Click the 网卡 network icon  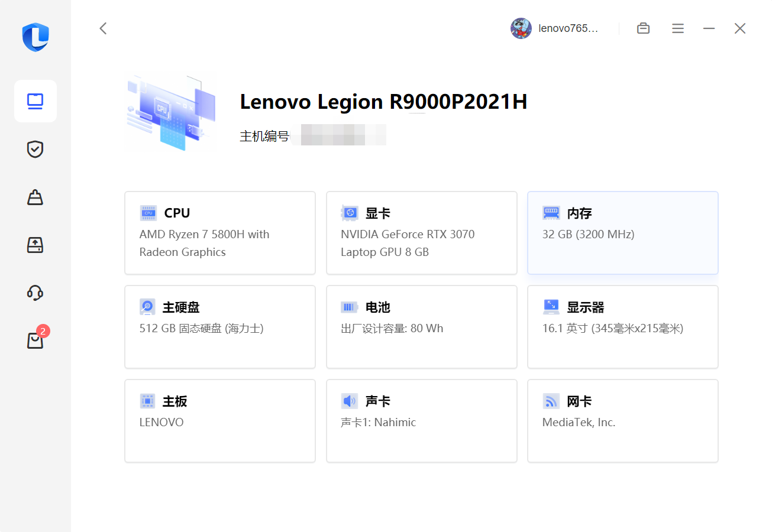(551, 401)
